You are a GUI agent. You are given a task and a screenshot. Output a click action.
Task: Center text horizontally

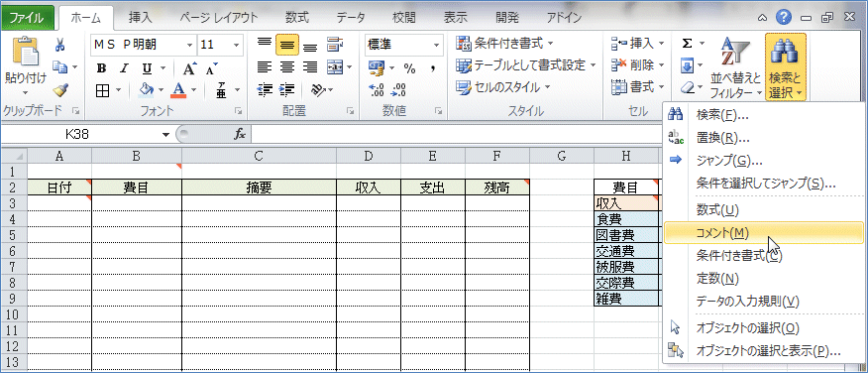click(x=287, y=67)
